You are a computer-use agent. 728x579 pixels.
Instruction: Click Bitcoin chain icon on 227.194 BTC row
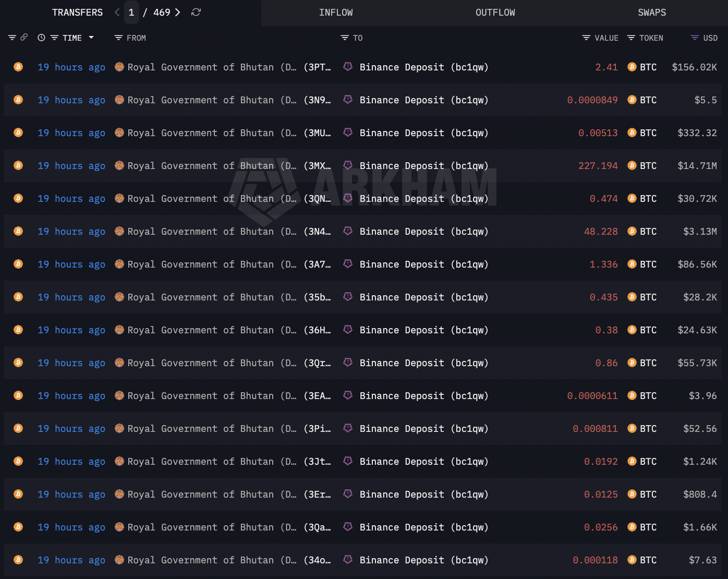point(18,165)
